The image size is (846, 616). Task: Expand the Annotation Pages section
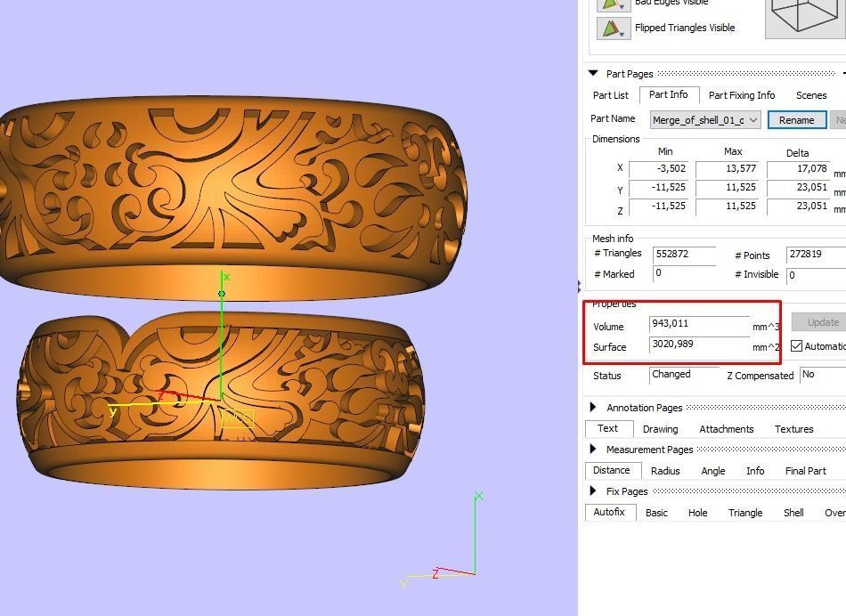tap(593, 407)
